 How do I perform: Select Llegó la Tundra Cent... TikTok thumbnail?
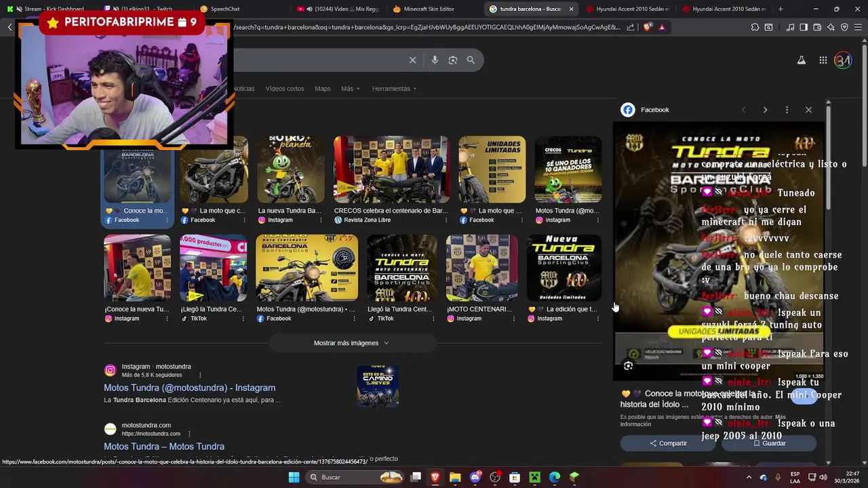(x=401, y=268)
